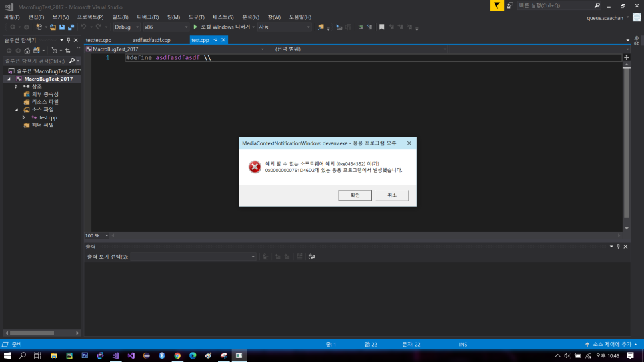Open the 파일(F) menu
Viewport: 644px width, 362px height.
pos(11,17)
